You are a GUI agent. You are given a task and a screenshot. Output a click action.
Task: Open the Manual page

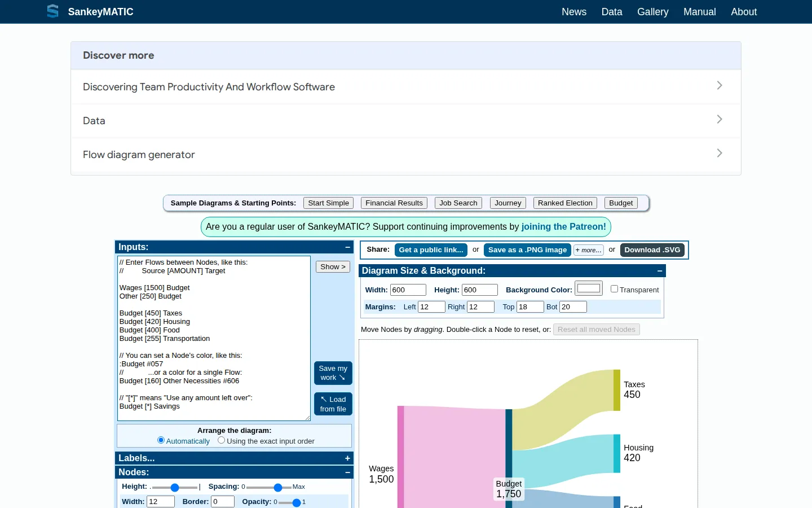(x=700, y=12)
